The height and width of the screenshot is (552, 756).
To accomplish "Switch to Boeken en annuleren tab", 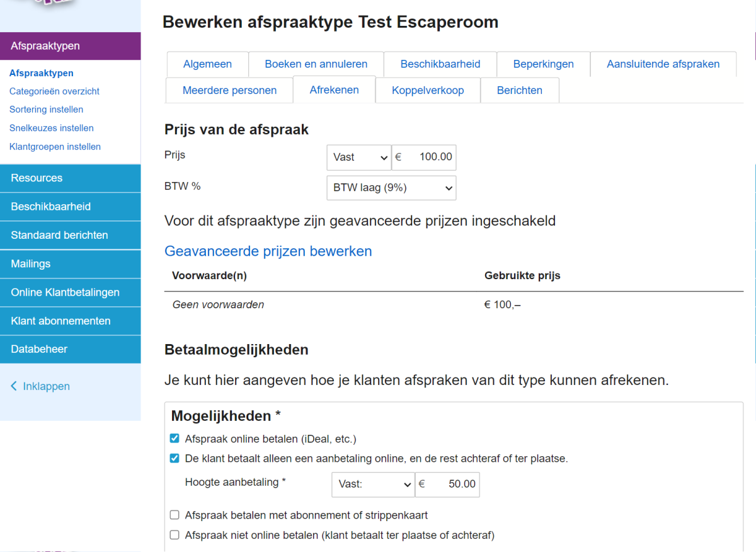I will tap(316, 64).
